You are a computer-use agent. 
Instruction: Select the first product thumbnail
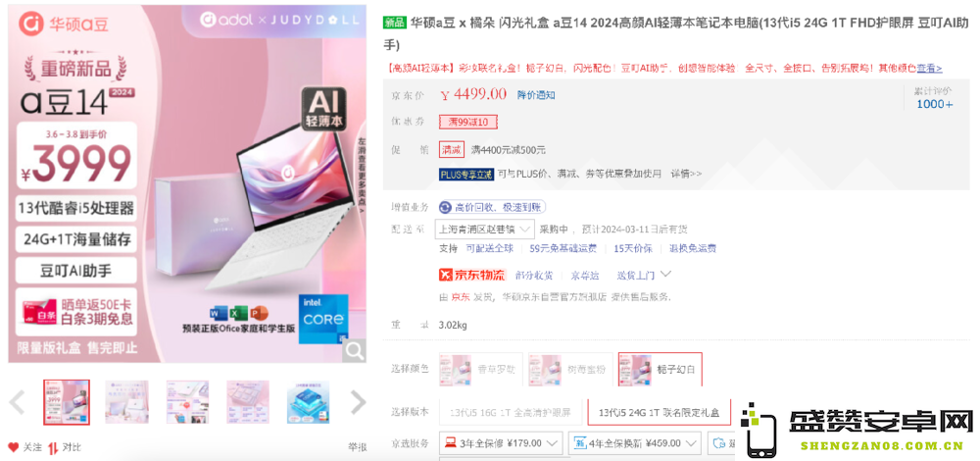pos(67,402)
